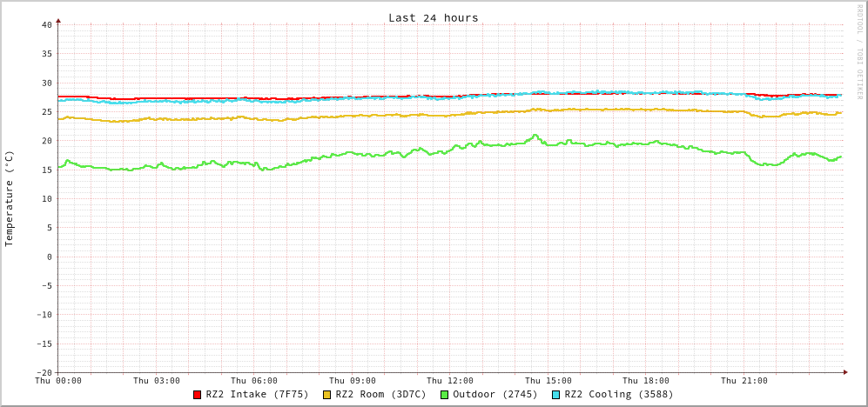Screen dimensions: 868x407
Task: Click the RRDTOOL / TOBI OETIKER watermark
Action: (x=859, y=51)
